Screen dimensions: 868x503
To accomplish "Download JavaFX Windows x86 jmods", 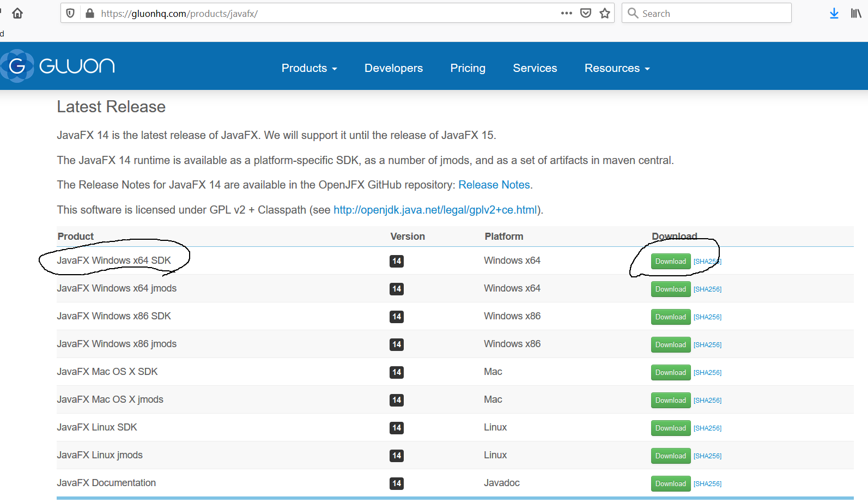I will click(x=671, y=345).
